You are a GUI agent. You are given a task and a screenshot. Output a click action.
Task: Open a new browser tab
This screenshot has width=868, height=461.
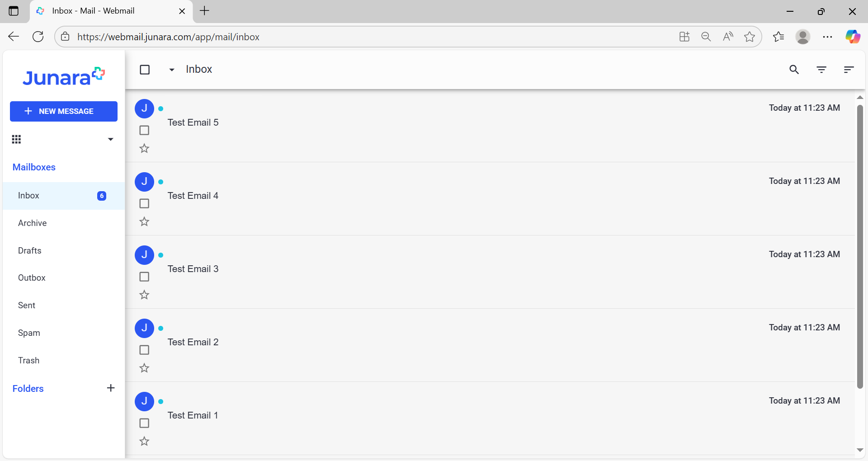point(204,11)
